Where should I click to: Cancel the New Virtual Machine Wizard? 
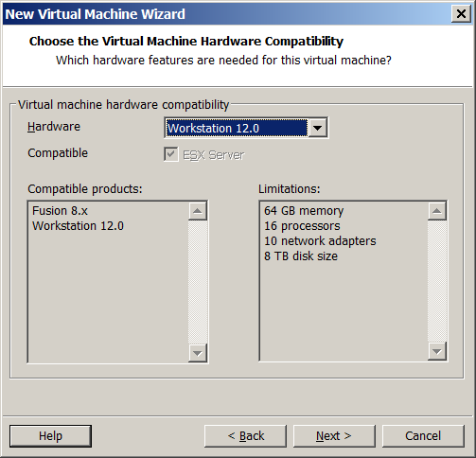tap(423, 436)
